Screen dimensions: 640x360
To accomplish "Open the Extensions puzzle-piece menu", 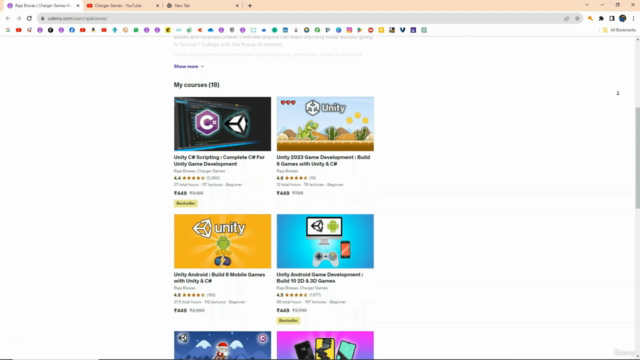I will tap(601, 18).
